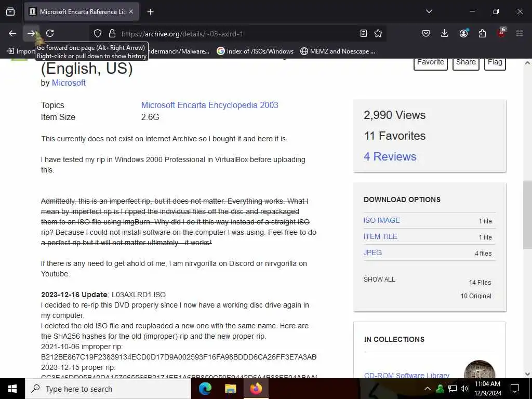The image size is (532, 399).
Task: Click the "10 Original" count text
Action: coord(476,296)
